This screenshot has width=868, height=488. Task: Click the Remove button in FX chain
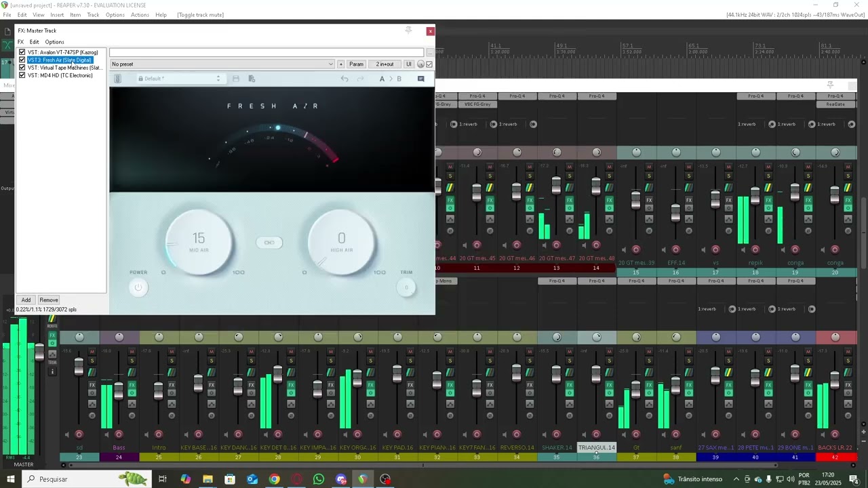pyautogui.click(x=49, y=300)
